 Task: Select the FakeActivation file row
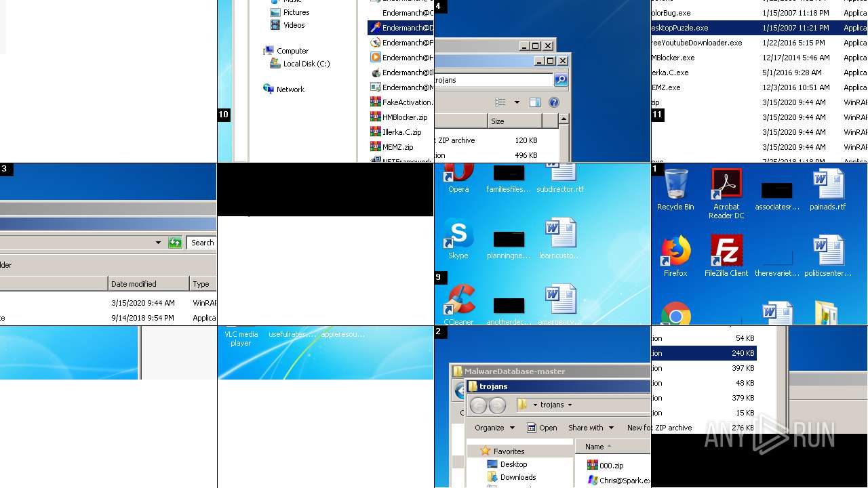pos(401,102)
